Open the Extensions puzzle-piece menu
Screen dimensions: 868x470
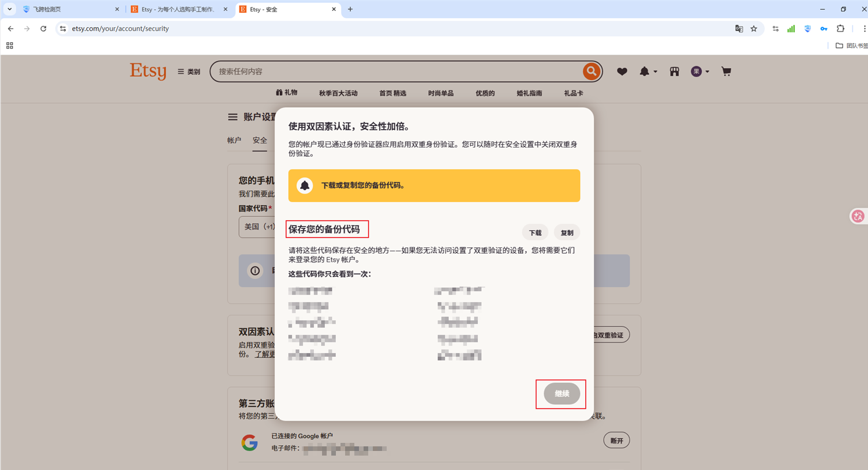(840, 29)
